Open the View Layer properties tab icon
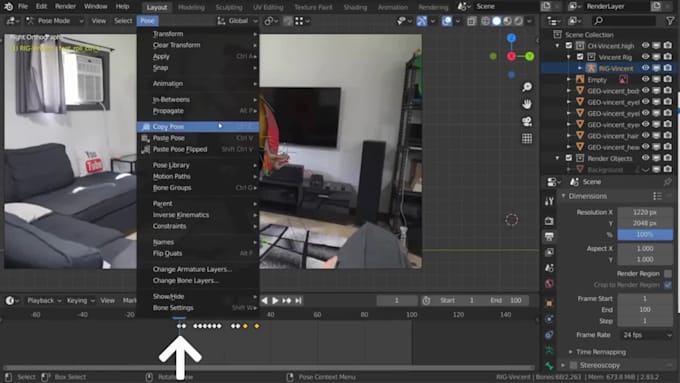The image size is (680, 383). pyautogui.click(x=549, y=252)
